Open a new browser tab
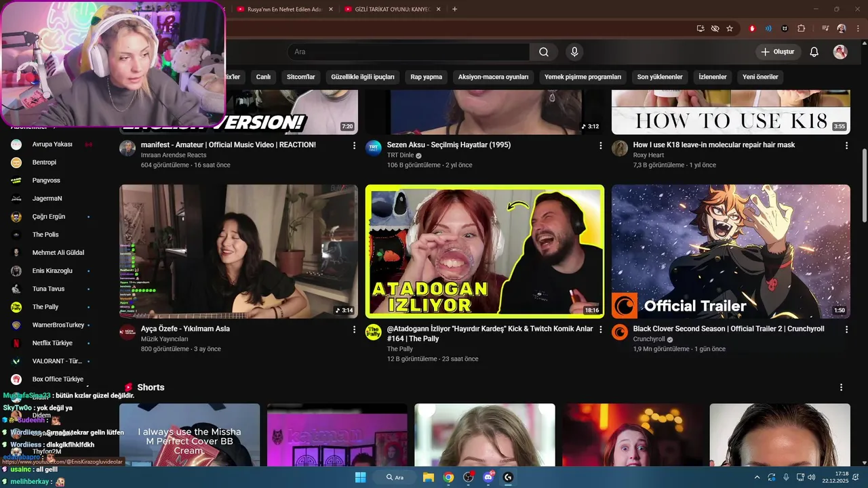The width and height of the screenshot is (868, 488). point(454,9)
